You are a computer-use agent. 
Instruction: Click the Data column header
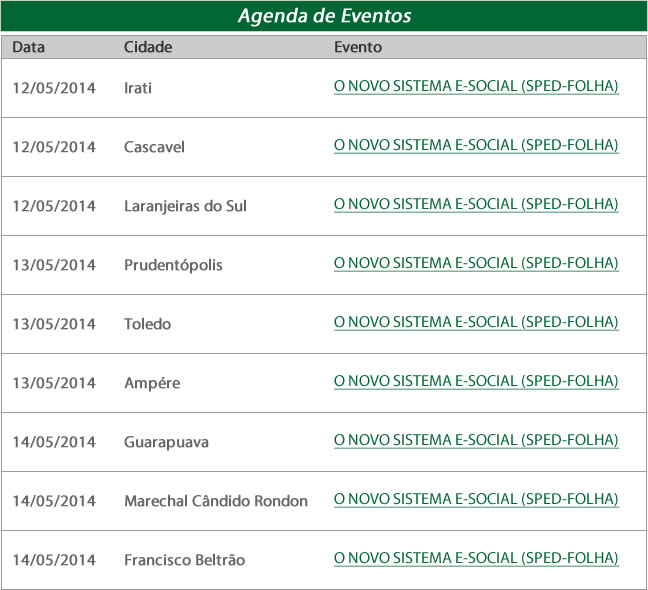pos(29,47)
